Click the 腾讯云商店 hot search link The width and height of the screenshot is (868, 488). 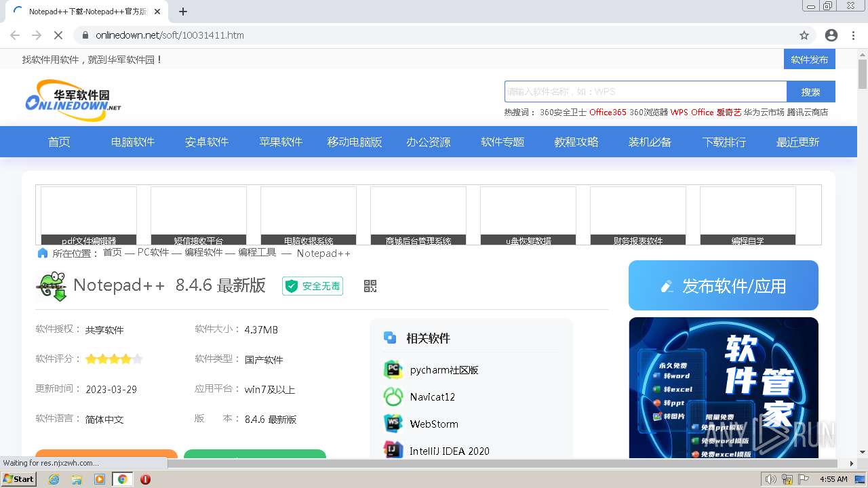[808, 112]
